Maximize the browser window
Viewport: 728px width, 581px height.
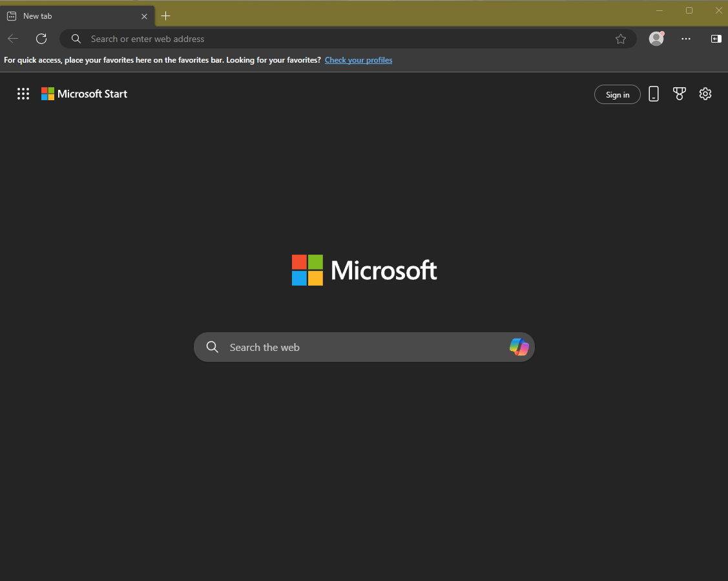689,10
